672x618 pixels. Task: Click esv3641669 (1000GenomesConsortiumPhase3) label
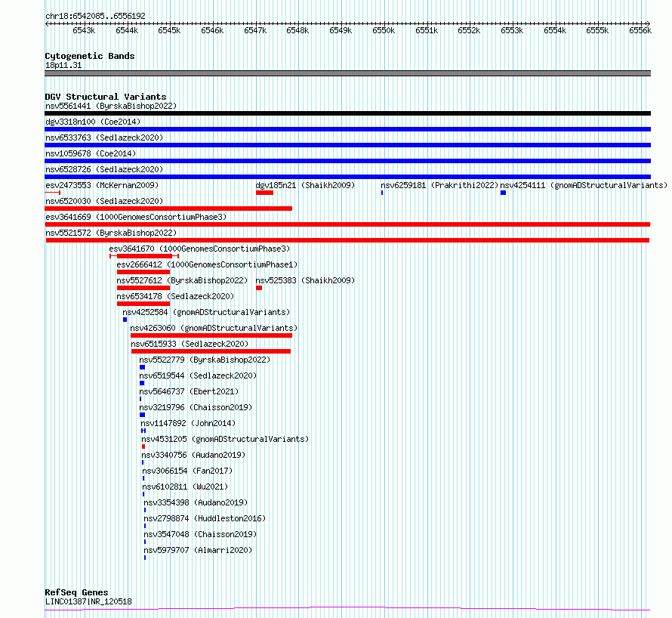(136, 217)
